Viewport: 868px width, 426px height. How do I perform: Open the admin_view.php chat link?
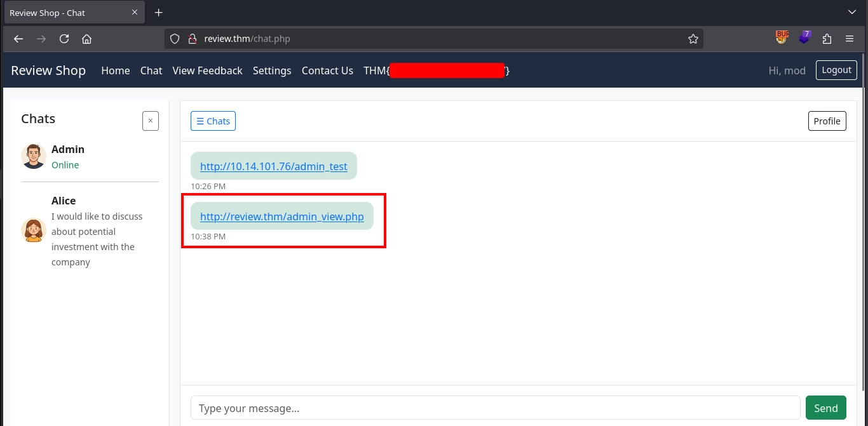tap(281, 216)
